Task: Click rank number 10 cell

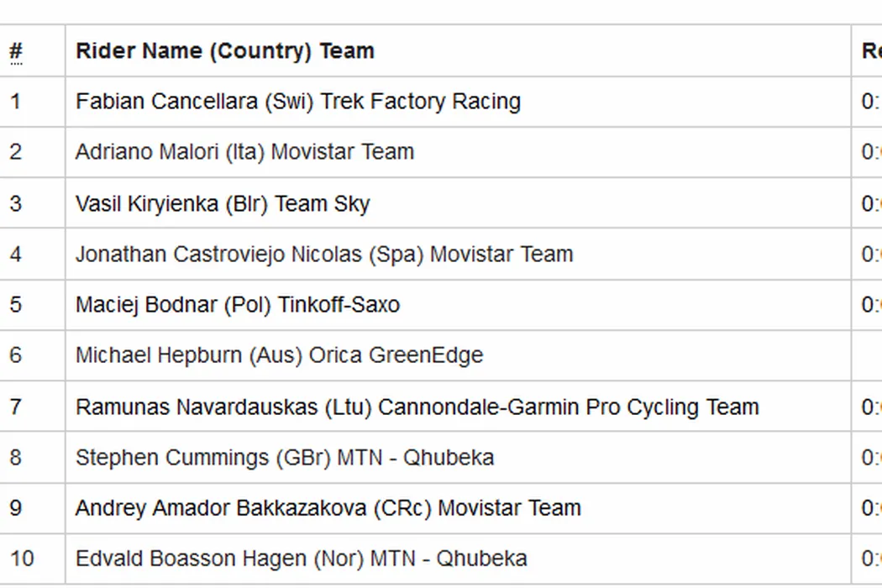Action: [22, 559]
